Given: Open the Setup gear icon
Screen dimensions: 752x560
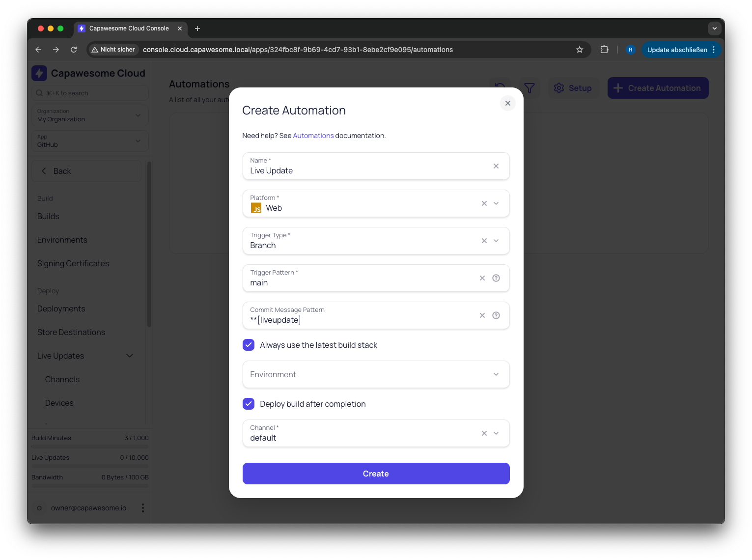Looking at the screenshot, I should click(x=558, y=88).
